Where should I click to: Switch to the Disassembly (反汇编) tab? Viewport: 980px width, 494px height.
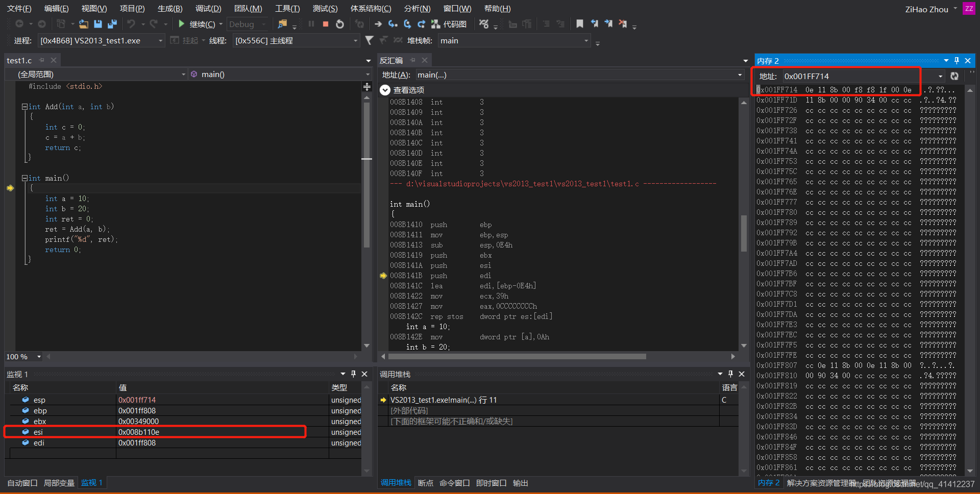[391, 60]
